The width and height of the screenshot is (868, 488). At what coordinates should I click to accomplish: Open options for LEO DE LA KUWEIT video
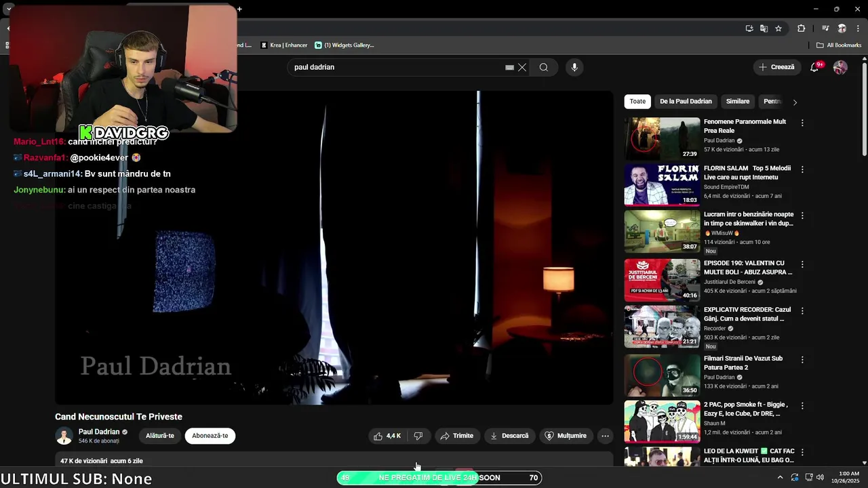point(802,452)
